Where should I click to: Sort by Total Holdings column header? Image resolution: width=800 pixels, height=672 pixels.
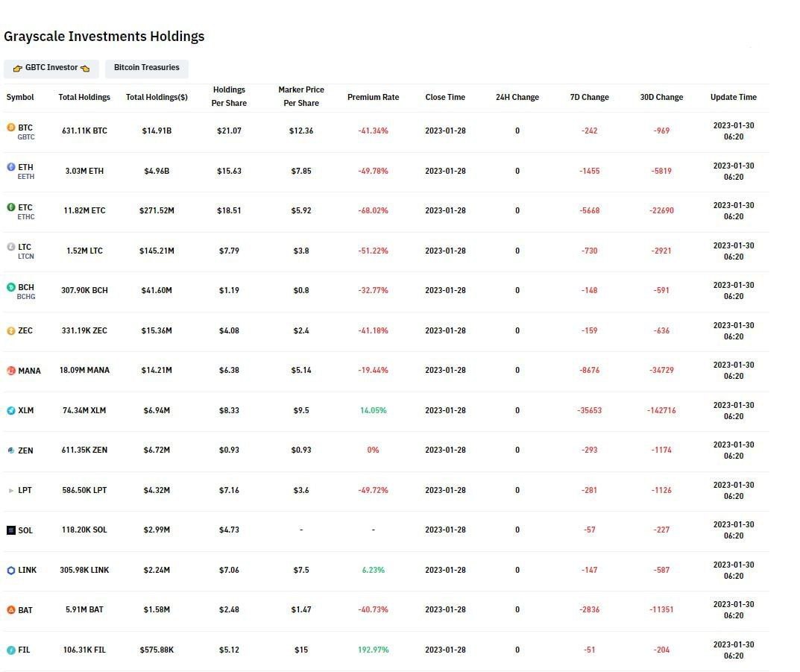point(84,97)
